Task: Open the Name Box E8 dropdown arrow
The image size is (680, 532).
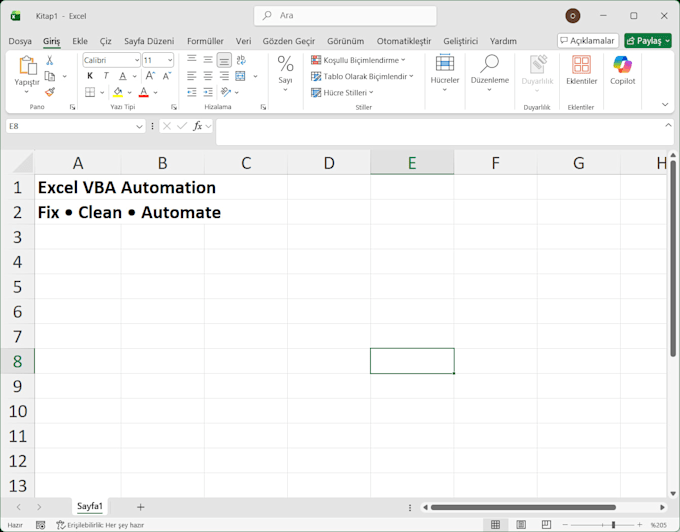Action: coord(139,126)
